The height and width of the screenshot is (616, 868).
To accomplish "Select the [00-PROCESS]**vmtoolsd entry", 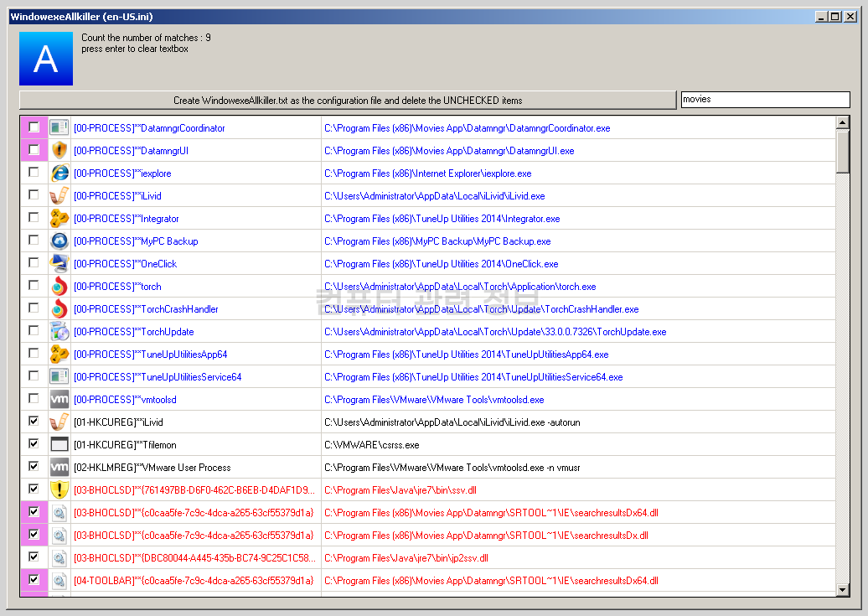I will coord(125,400).
